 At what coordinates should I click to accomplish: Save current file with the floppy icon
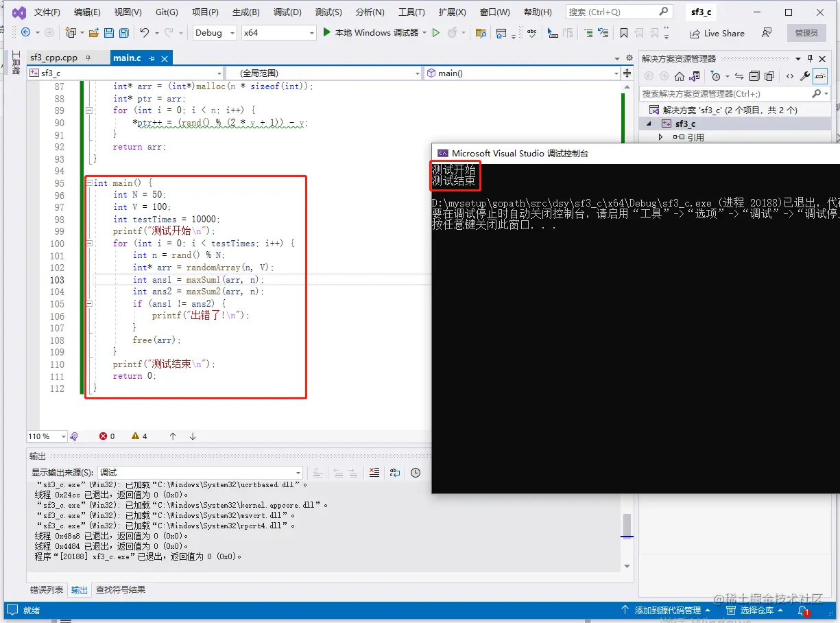tap(109, 32)
